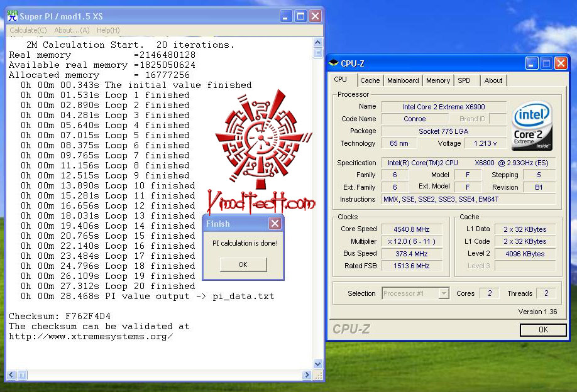577x392 pixels.
Task: Click the horizontal scrollbar right arrow
Action: (x=307, y=375)
